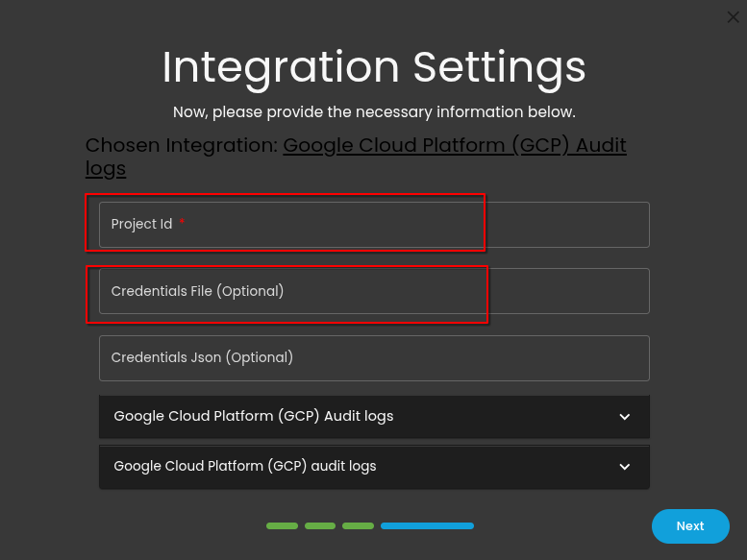
Task: Click the instruction text under the heading
Action: coord(373,112)
